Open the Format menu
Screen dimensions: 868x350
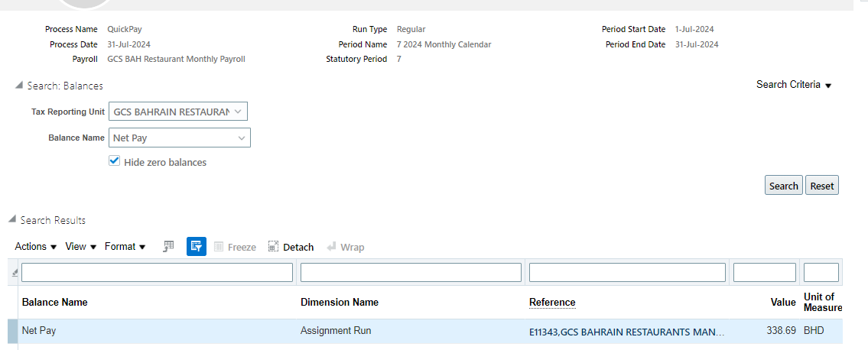point(125,247)
